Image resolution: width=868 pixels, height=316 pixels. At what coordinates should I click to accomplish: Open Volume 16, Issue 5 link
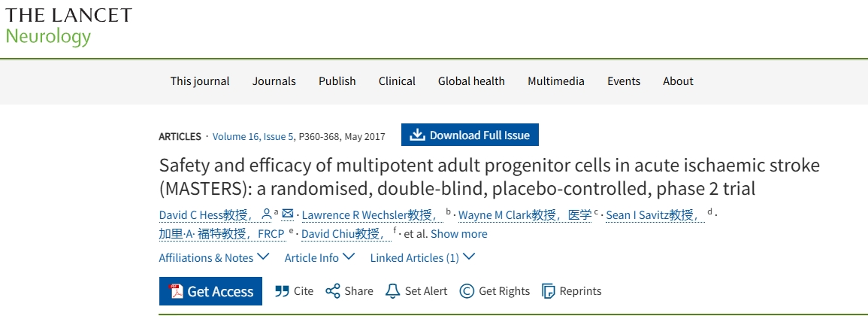click(x=254, y=136)
